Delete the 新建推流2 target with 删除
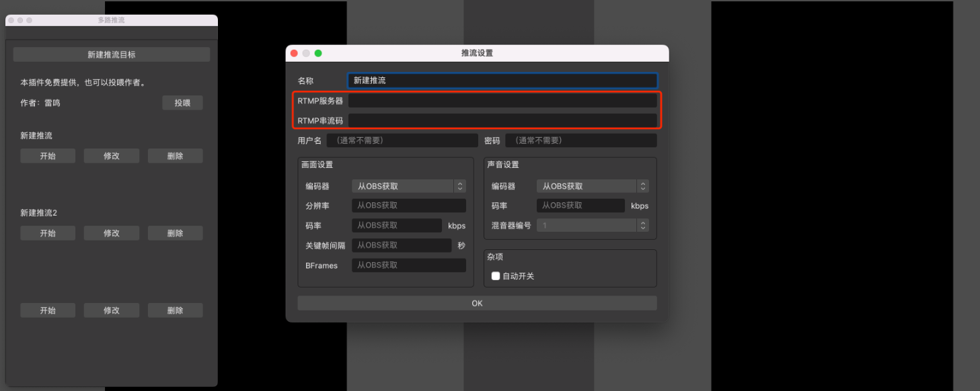 175,233
